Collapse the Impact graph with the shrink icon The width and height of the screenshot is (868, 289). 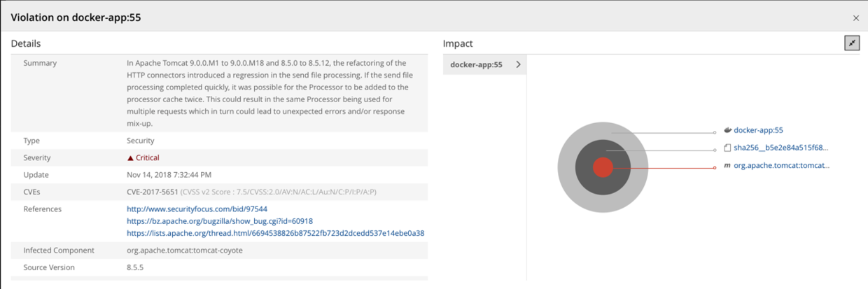coord(852,43)
